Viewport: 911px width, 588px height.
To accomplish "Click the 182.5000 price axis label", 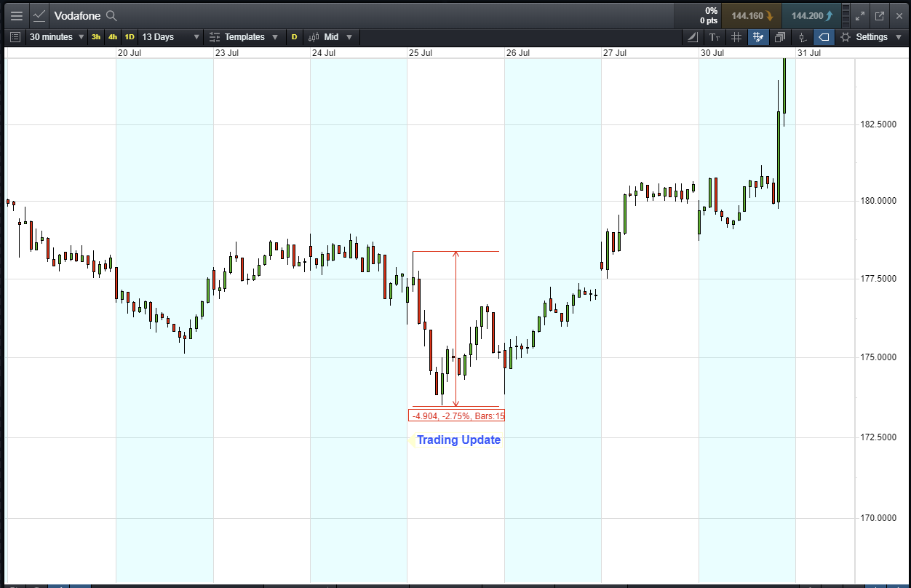I will [878, 124].
